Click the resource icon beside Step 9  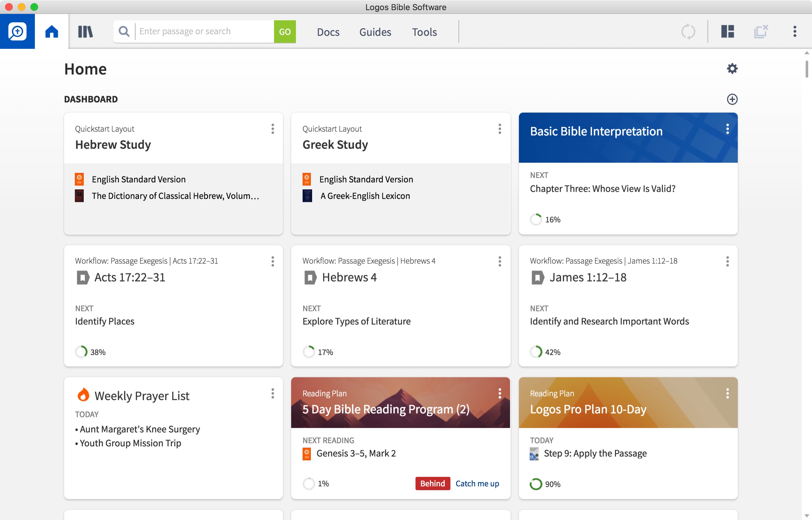(x=534, y=454)
